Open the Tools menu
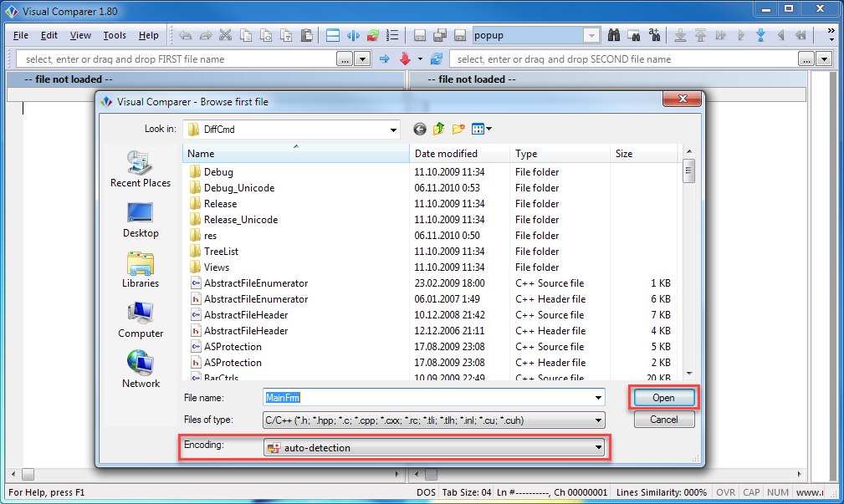Image resolution: width=844 pixels, height=504 pixels. click(x=115, y=36)
